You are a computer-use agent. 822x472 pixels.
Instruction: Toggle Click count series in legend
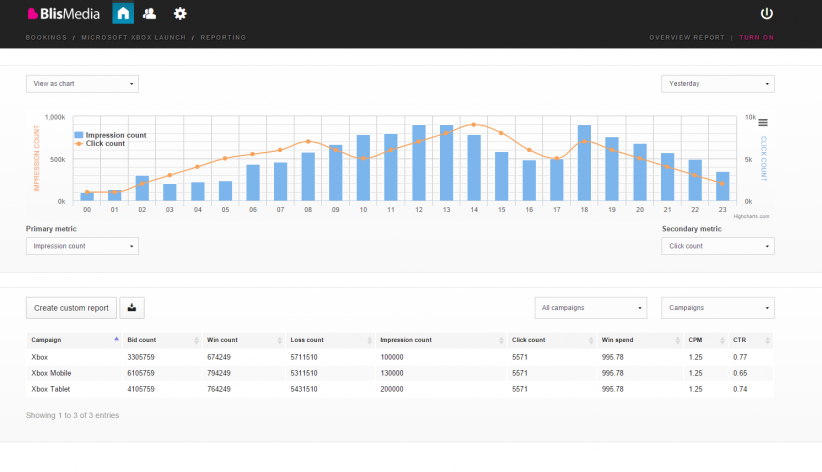point(100,144)
